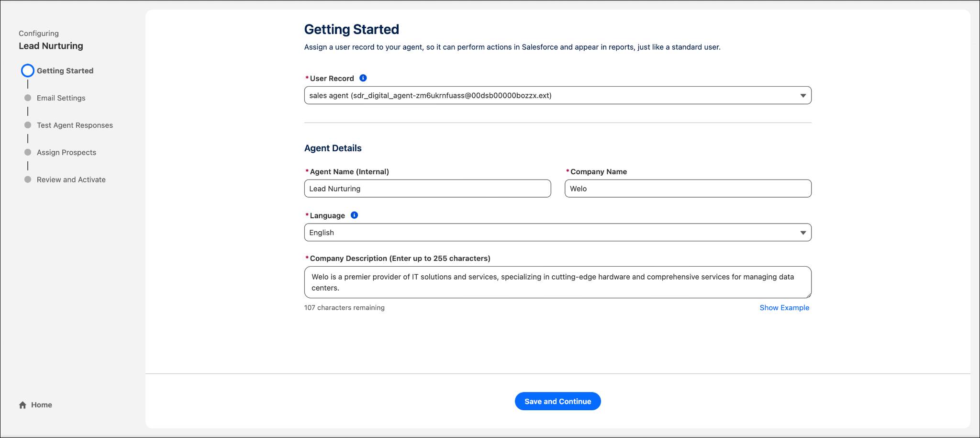The width and height of the screenshot is (980, 438).
Task: Click the Agent Details heading
Action: pos(333,148)
